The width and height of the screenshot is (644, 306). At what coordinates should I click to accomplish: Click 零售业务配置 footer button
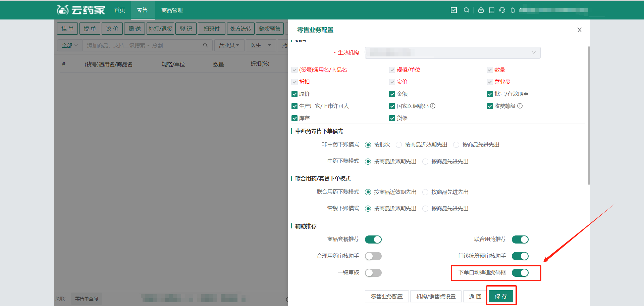pos(387,296)
